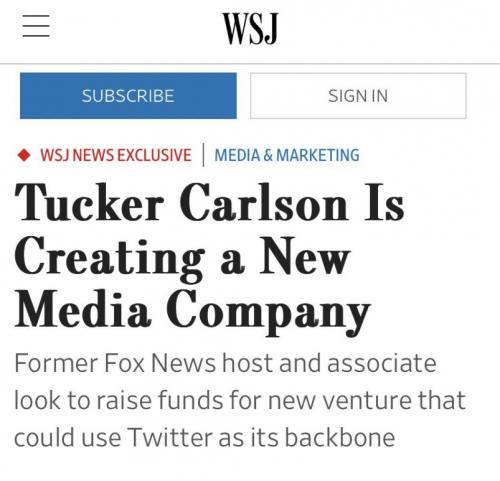Click the subheadline about Former Fox News host

tap(240, 400)
